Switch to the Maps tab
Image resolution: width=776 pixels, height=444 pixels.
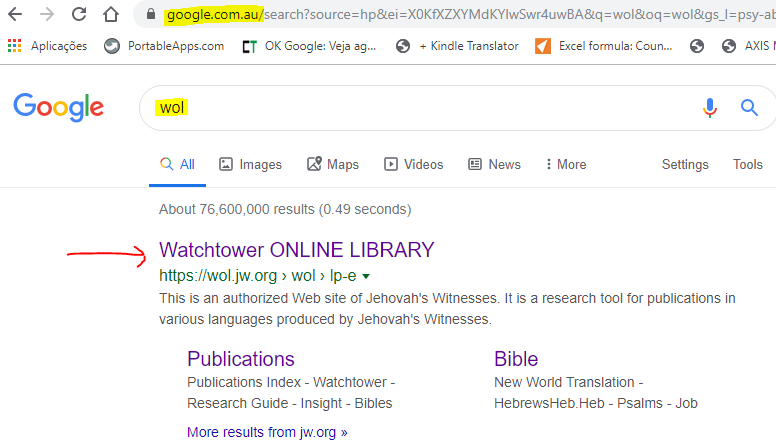[333, 164]
